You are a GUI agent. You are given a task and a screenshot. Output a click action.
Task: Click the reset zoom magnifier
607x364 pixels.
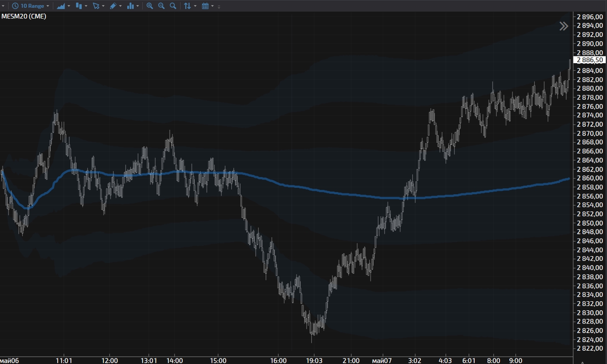(x=173, y=6)
